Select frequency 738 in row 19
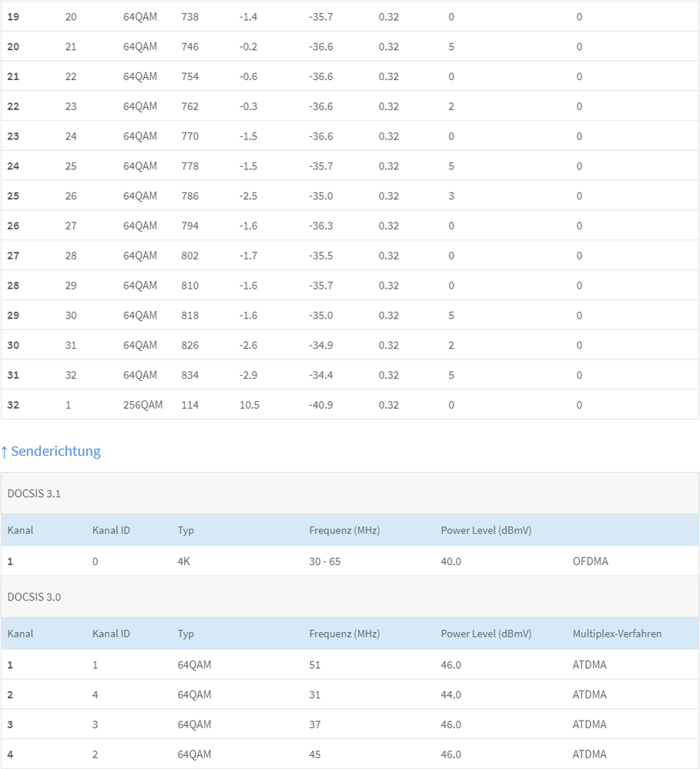This screenshot has height=769, width=700. pos(190,17)
